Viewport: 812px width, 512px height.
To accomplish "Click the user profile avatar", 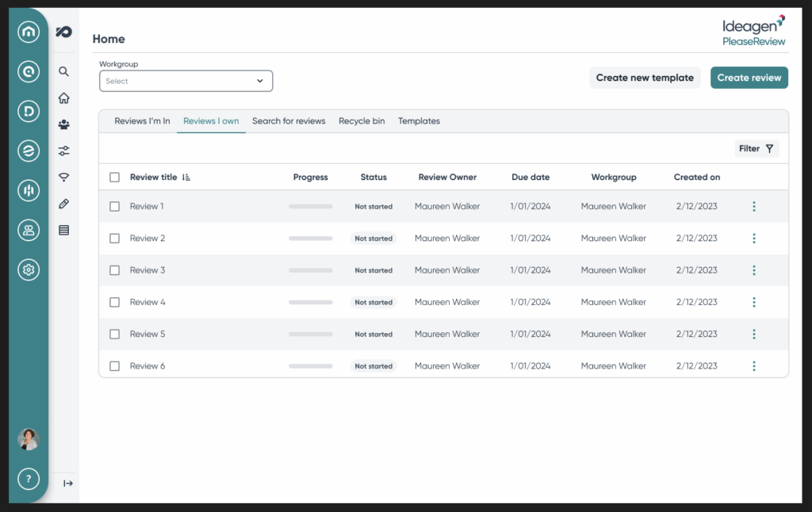I will pos(29,439).
